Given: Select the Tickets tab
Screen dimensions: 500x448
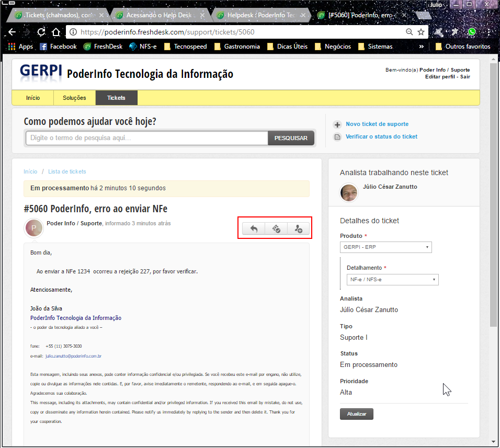Looking at the screenshot, I should pos(116,98).
